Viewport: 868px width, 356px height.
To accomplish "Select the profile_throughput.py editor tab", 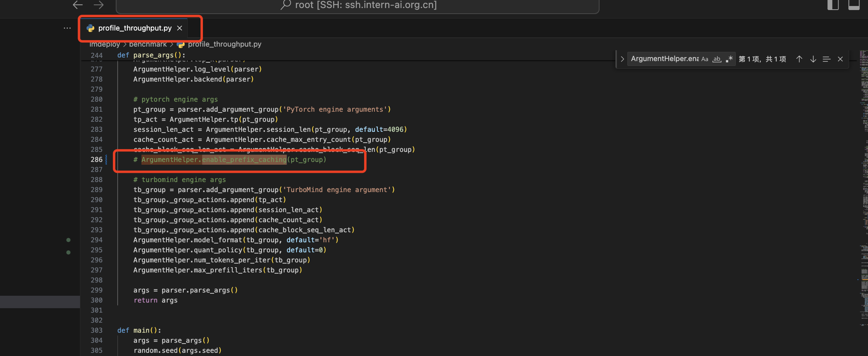I will (x=135, y=28).
